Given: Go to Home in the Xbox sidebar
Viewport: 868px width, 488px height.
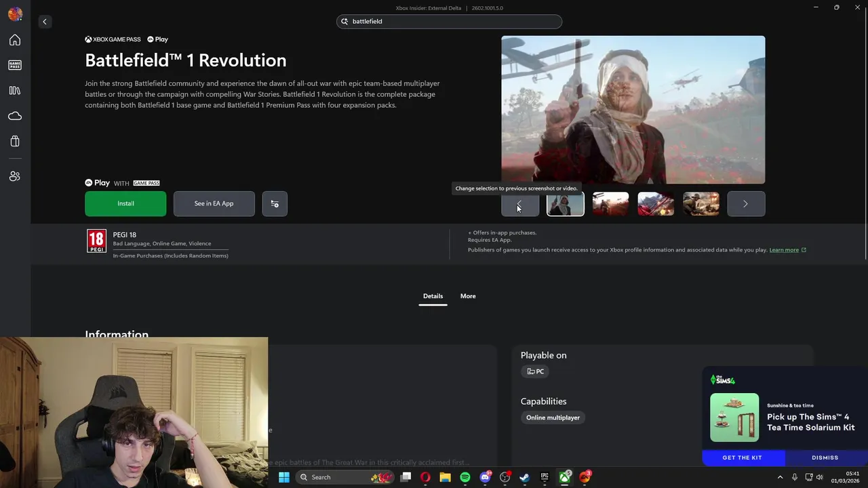Looking at the screenshot, I should (15, 40).
